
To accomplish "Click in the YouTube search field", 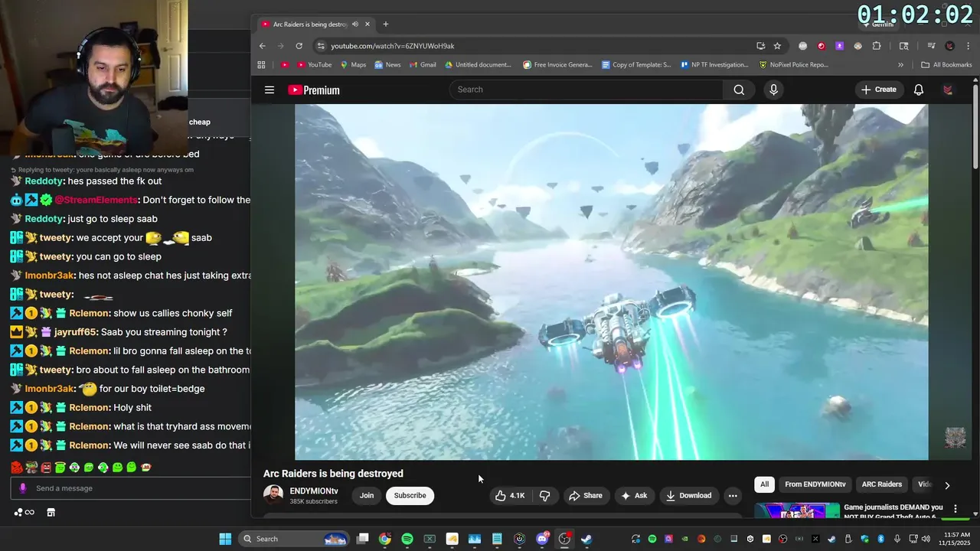I will coord(586,90).
